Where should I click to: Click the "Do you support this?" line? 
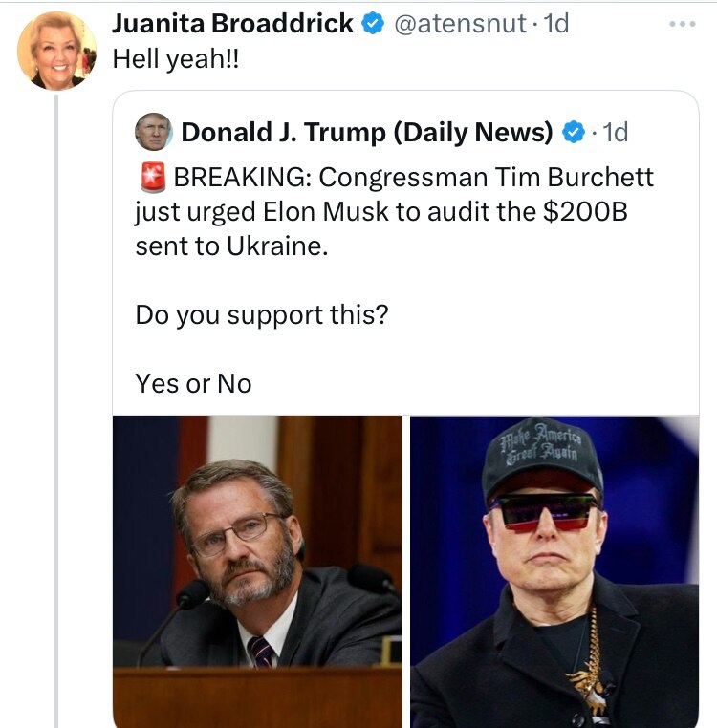(x=262, y=314)
